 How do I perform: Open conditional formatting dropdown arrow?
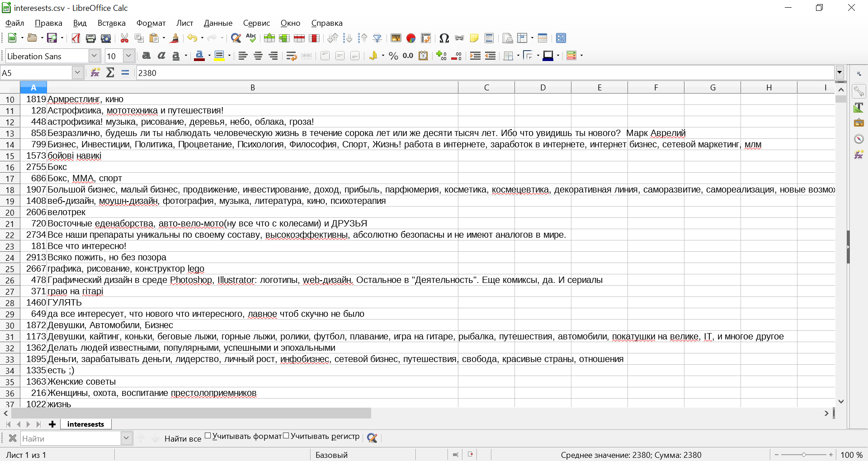pos(581,56)
